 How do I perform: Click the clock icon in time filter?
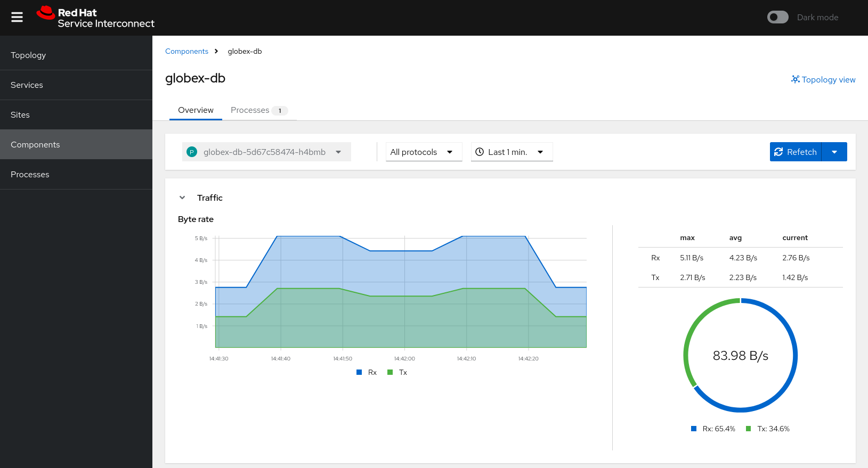pos(480,152)
